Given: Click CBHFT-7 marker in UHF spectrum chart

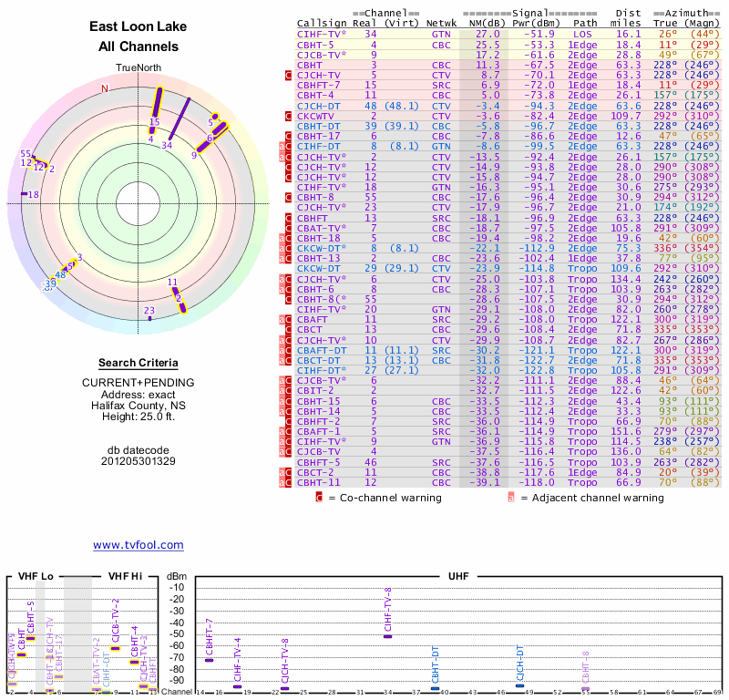Looking at the screenshot, I should pyautogui.click(x=210, y=659).
